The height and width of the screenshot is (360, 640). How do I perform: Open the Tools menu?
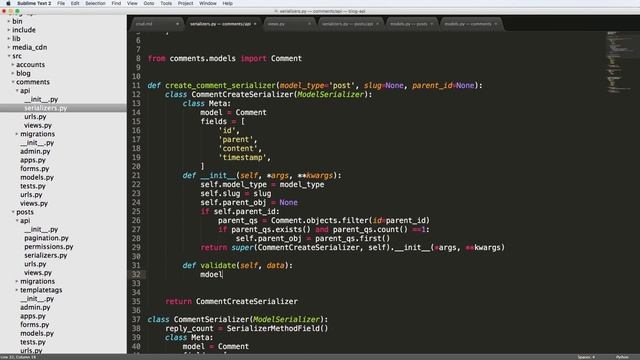pyautogui.click(x=166, y=3)
